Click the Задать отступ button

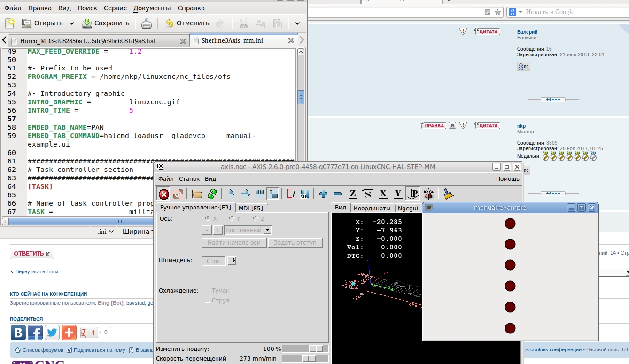(295, 243)
